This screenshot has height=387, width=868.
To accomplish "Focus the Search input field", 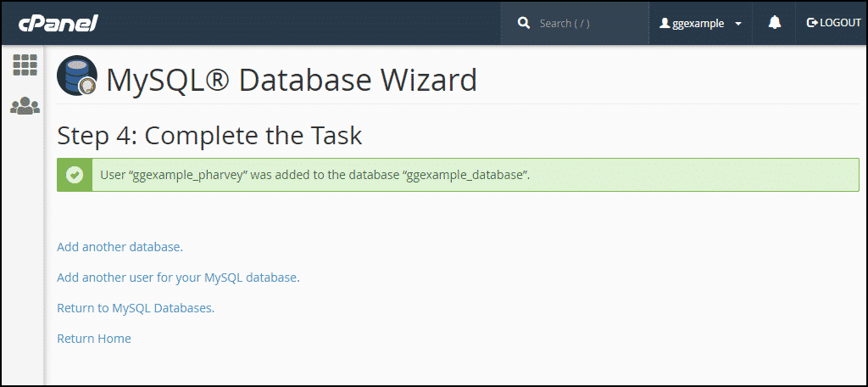I will coord(585,23).
